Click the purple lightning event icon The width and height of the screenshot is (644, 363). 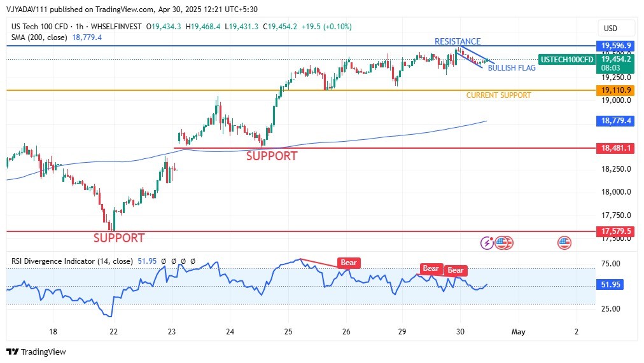pyautogui.click(x=488, y=242)
